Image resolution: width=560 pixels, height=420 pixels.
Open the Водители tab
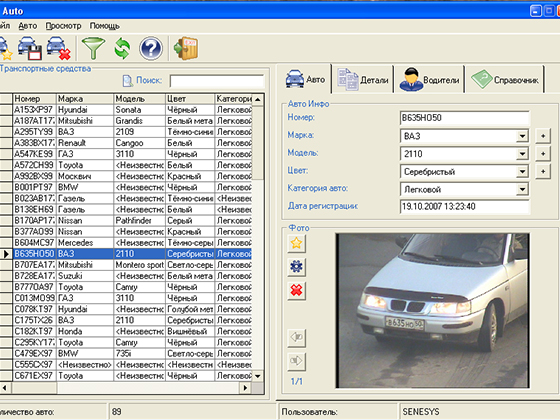(429, 80)
